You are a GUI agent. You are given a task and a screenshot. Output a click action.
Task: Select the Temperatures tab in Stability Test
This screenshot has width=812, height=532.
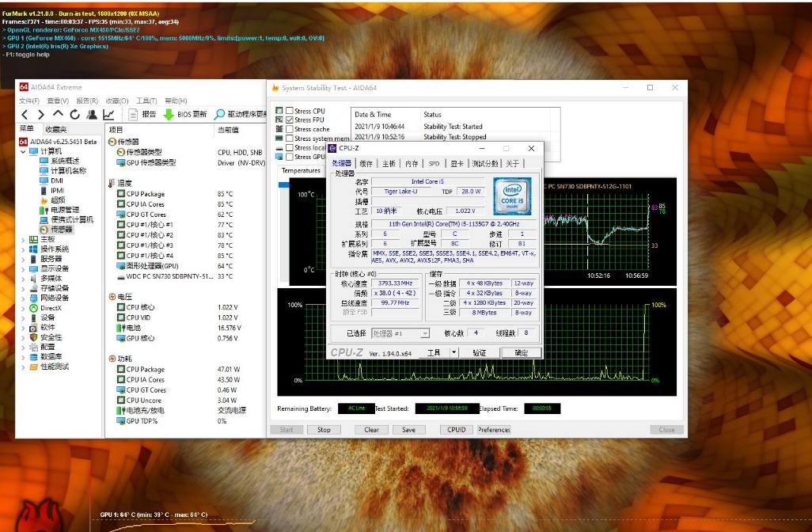(x=301, y=170)
